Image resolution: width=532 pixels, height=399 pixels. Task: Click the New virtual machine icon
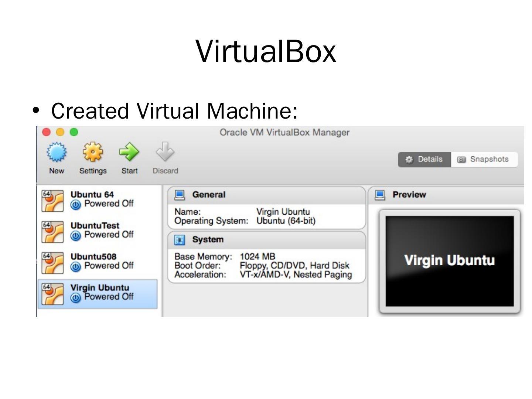(57, 152)
